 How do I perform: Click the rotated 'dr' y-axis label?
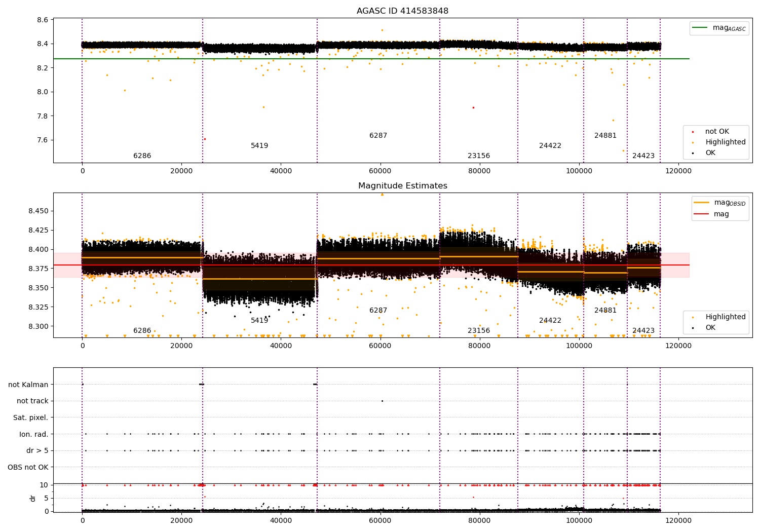33,498
